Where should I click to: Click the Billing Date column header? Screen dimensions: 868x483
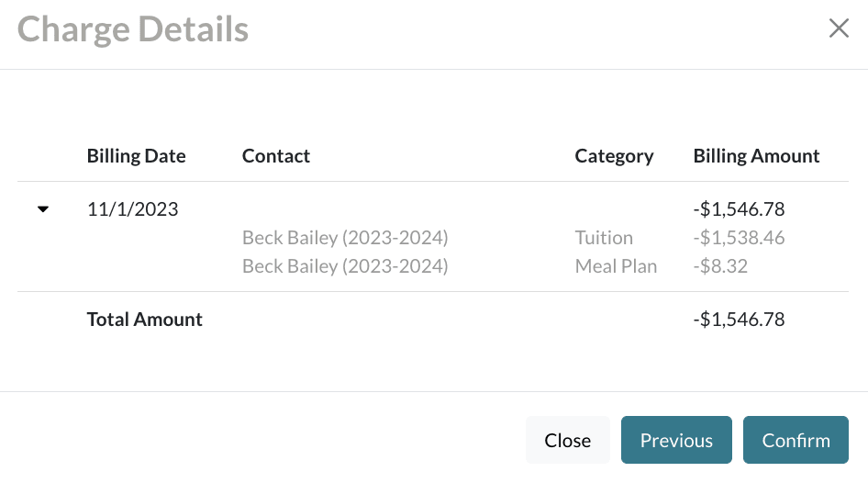[136, 156]
